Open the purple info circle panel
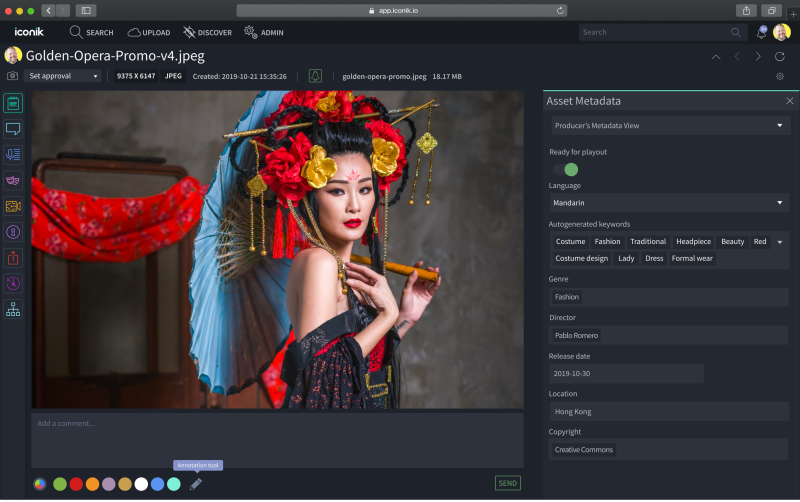Viewport: 800px width, 502px height. click(13, 232)
